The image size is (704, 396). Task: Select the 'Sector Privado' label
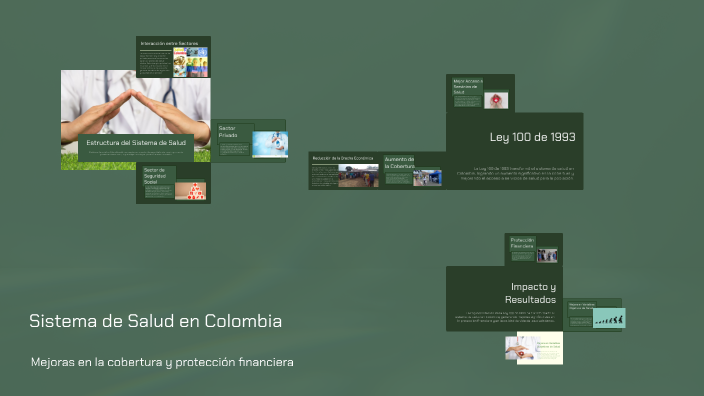(228, 132)
